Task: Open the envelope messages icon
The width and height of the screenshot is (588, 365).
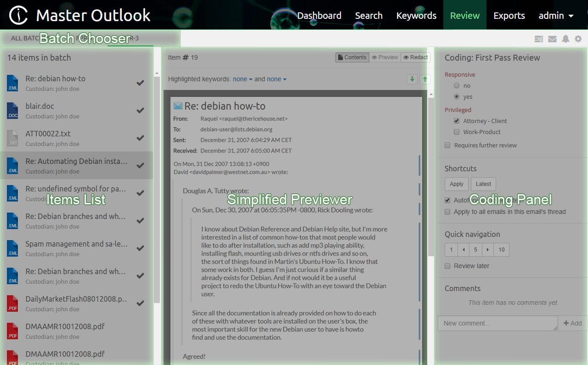Action: [552, 39]
